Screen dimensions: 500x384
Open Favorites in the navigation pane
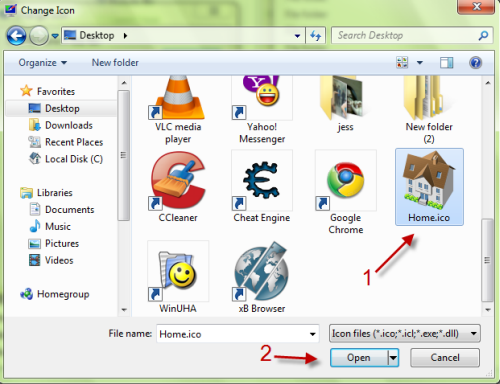click(x=47, y=91)
